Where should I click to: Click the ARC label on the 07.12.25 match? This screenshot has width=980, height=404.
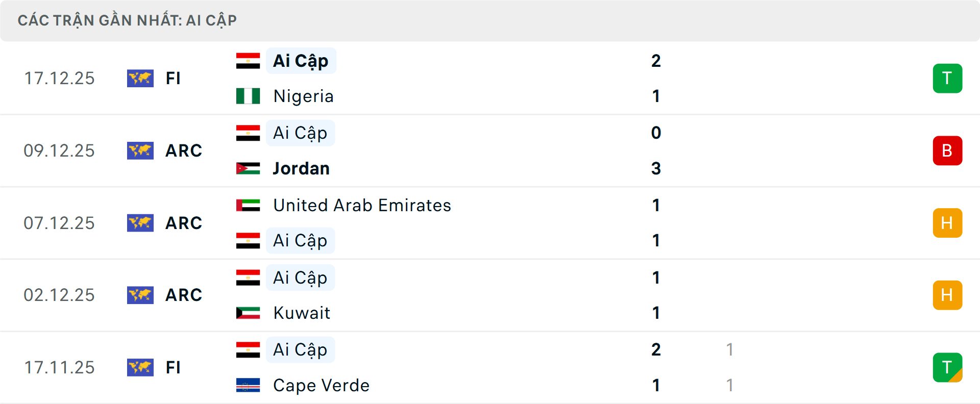[184, 223]
